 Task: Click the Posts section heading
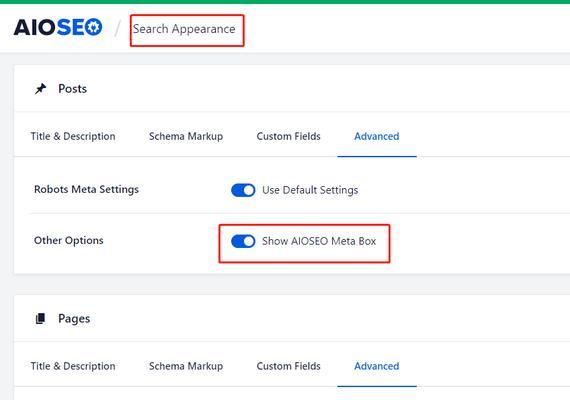click(x=72, y=88)
